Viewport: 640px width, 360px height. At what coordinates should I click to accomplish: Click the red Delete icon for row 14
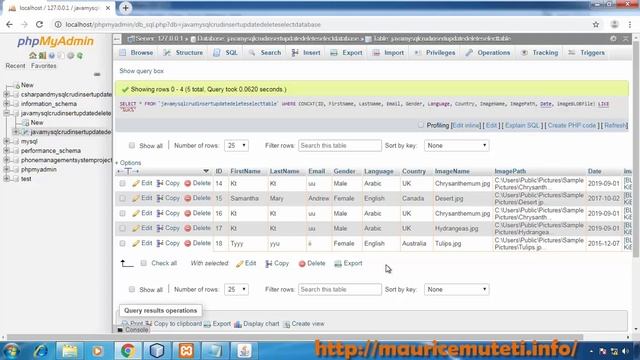click(188, 183)
